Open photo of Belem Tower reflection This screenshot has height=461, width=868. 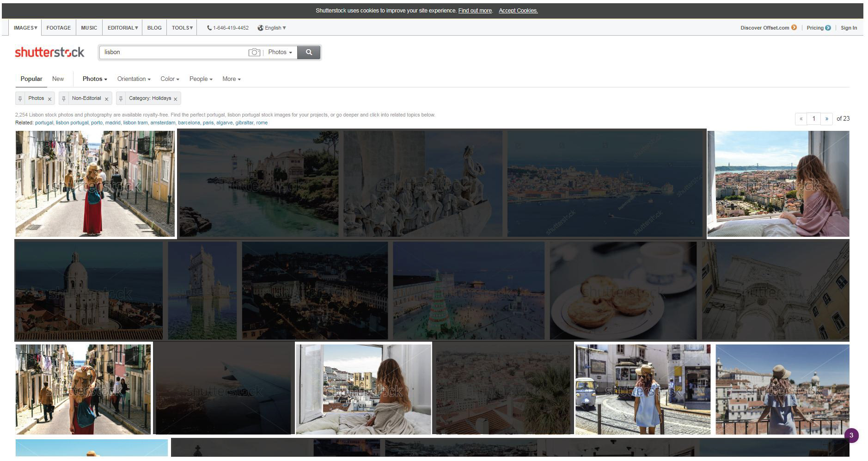[202, 290]
